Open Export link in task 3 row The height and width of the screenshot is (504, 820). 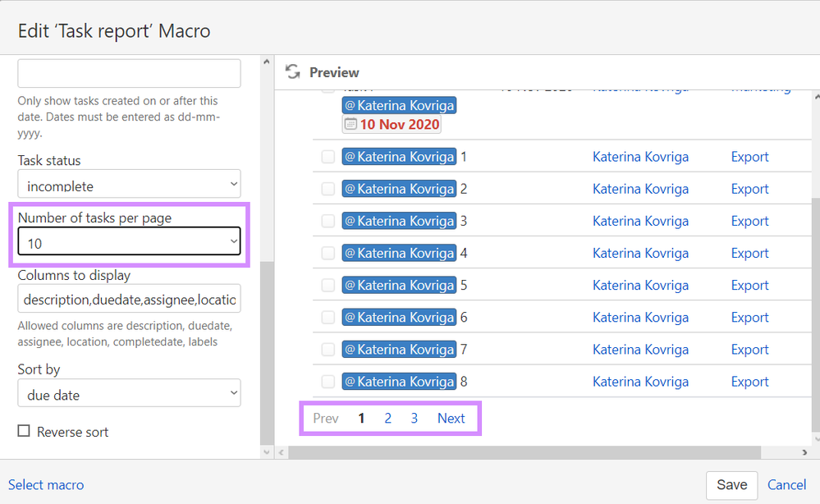[749, 221]
